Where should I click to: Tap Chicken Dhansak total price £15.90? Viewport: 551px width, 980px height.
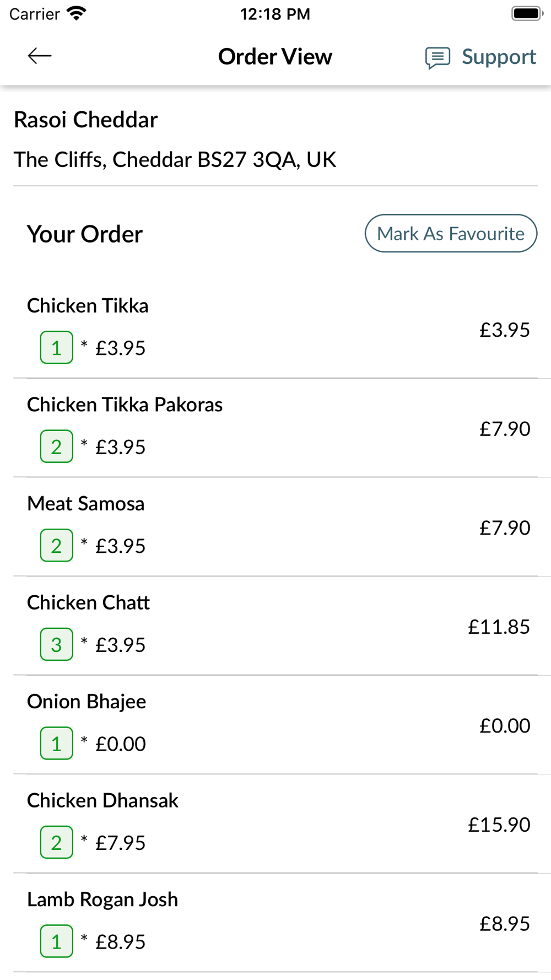pos(499,825)
